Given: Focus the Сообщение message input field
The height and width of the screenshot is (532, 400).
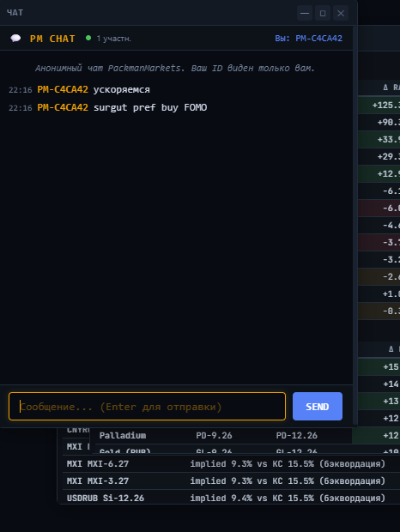Looking at the screenshot, I should point(148,407).
